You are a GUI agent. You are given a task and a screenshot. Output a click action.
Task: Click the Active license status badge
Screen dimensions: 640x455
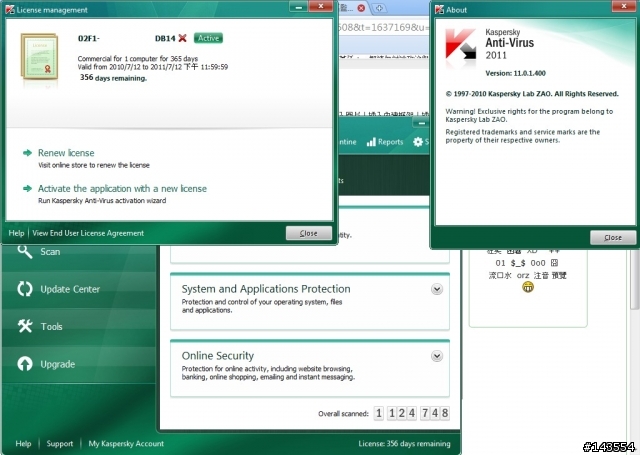click(208, 38)
